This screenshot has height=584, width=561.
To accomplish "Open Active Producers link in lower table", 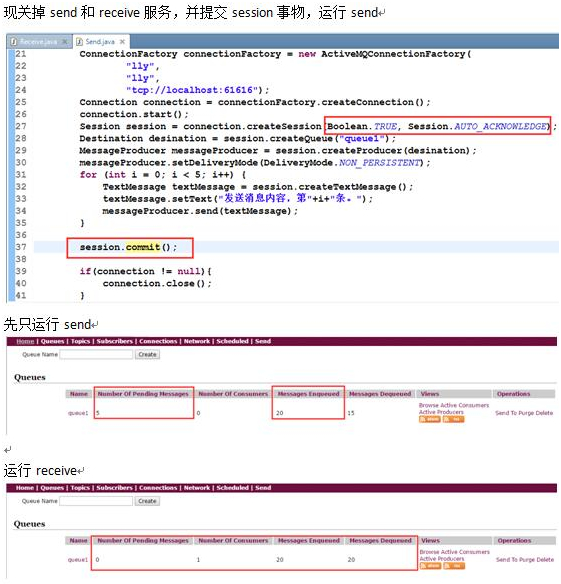I will tap(442, 559).
